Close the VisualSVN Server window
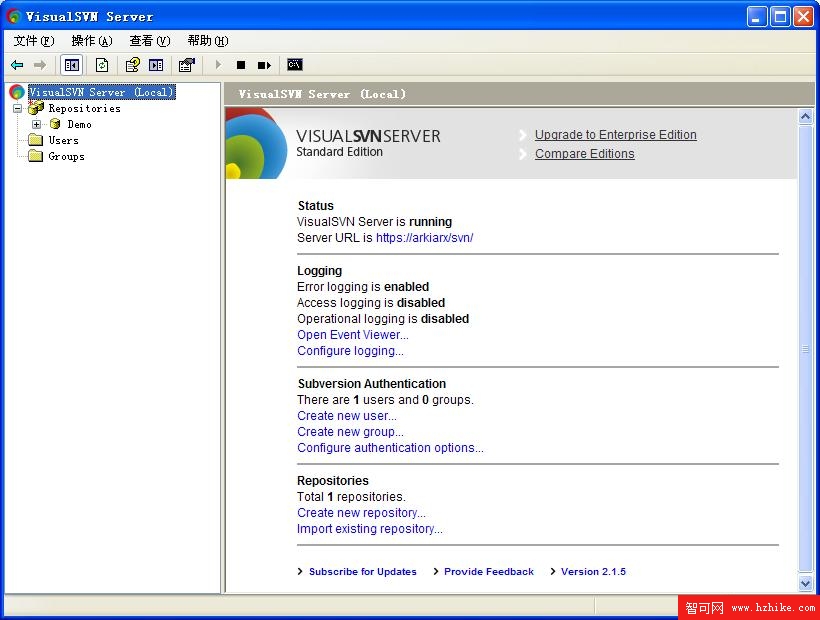The height and width of the screenshot is (620, 820). 803,17
